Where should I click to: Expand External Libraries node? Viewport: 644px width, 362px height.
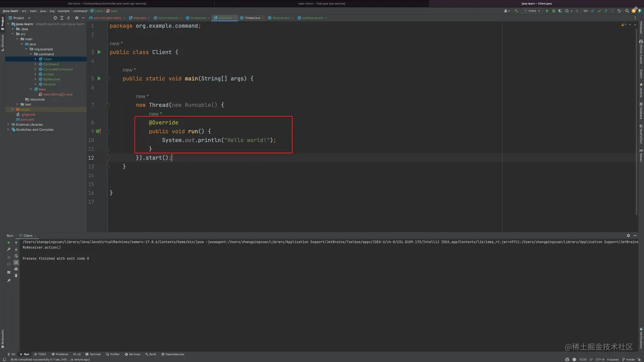click(x=8, y=125)
